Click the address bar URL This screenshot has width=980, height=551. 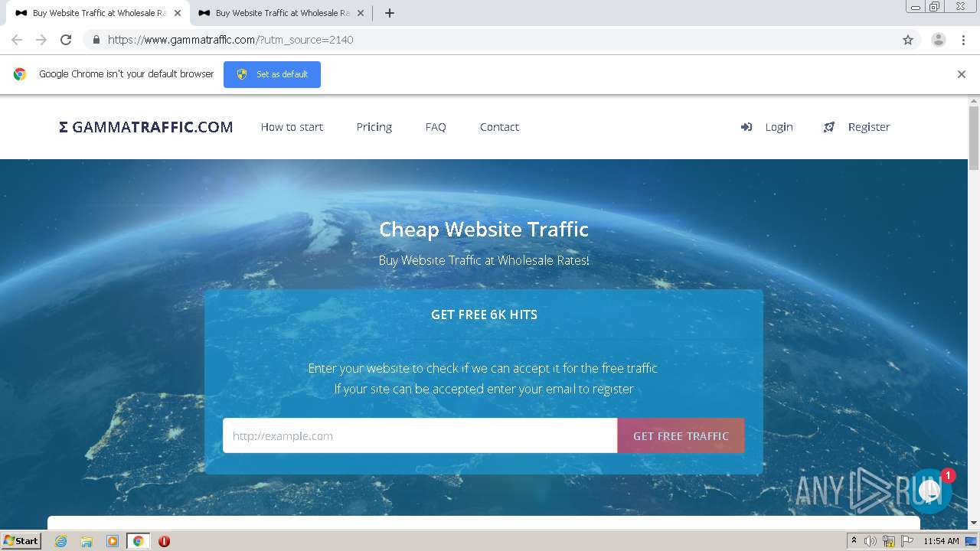pos(230,40)
